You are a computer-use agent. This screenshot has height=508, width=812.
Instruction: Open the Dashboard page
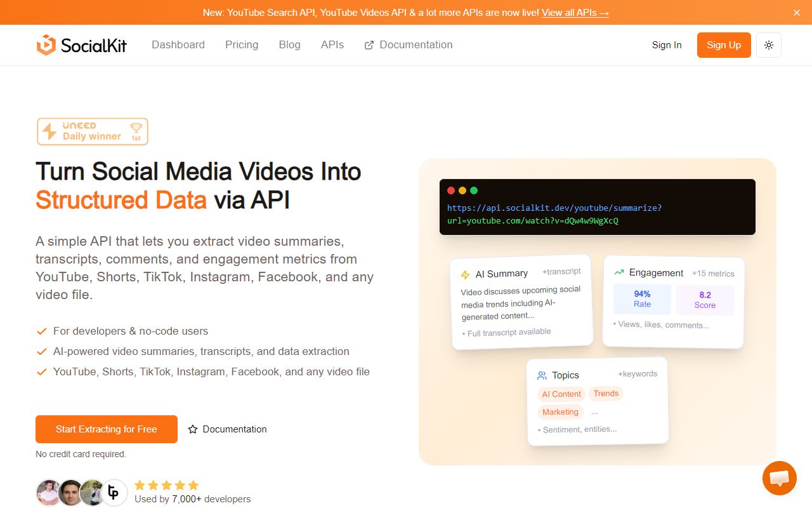click(178, 44)
